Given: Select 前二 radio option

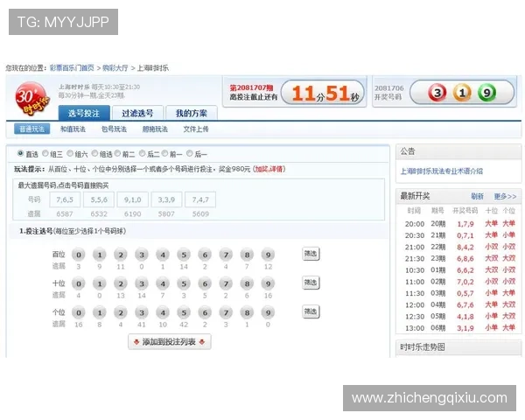Looking at the screenshot, I should (117, 153).
